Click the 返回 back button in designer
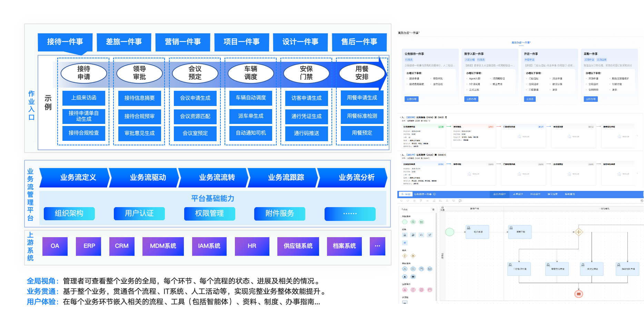The image size is (644, 310). coord(406,194)
